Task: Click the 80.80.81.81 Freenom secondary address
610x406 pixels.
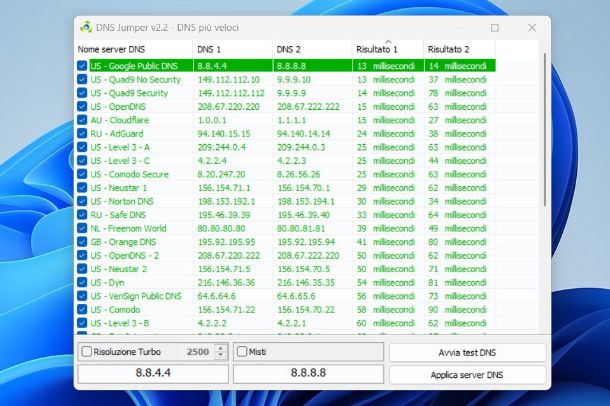Action: tap(301, 228)
